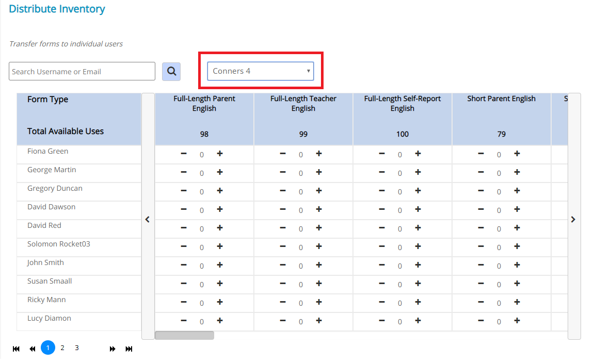Image resolution: width=595 pixels, height=364 pixels.
Task: Increase Lucy Diamon Full-Length Parent English
Action: pos(220,321)
